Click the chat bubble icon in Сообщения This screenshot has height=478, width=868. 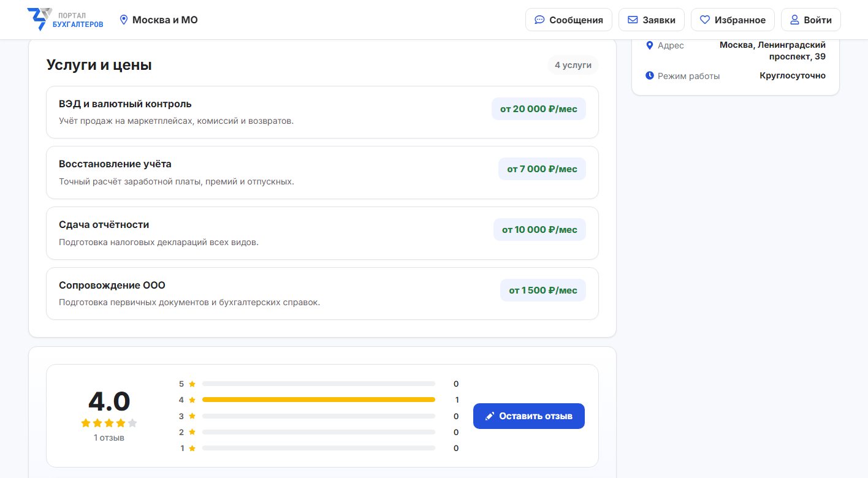(x=539, y=20)
